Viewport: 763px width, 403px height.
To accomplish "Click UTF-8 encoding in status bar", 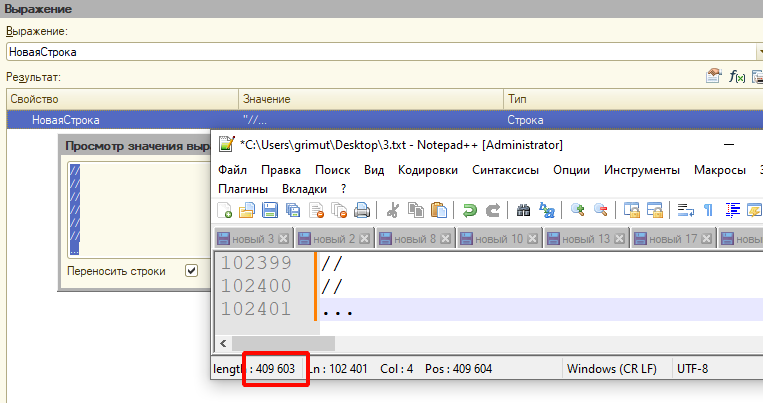I will pyautogui.click(x=692, y=369).
